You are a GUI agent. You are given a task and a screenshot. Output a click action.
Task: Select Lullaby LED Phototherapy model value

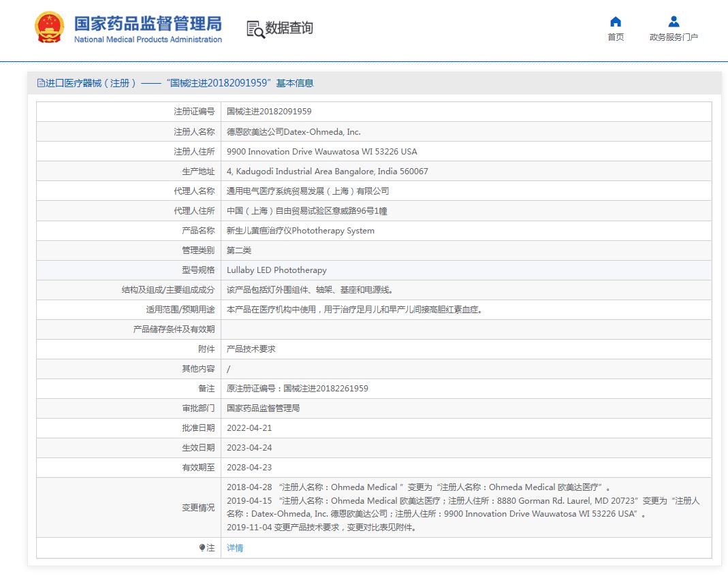(276, 270)
